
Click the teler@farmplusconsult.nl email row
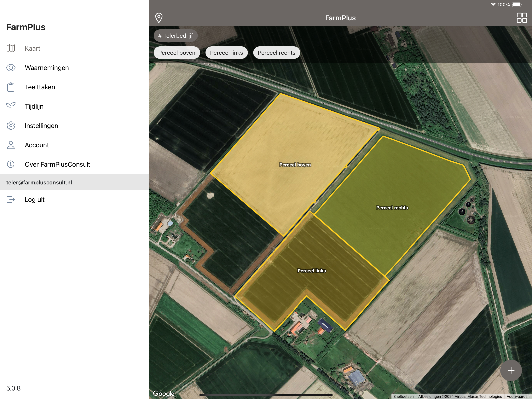[x=74, y=182]
